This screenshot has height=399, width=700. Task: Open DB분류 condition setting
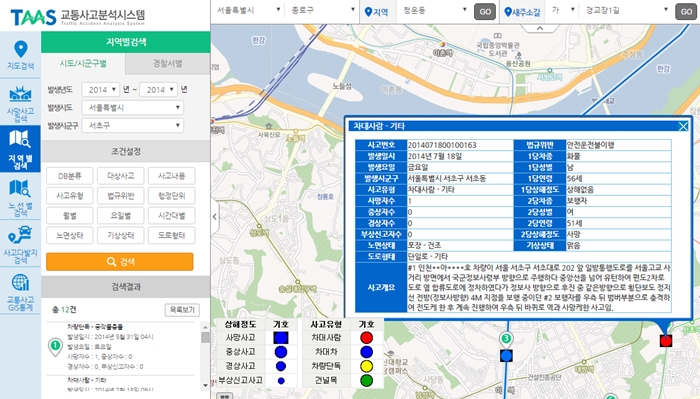point(70,176)
